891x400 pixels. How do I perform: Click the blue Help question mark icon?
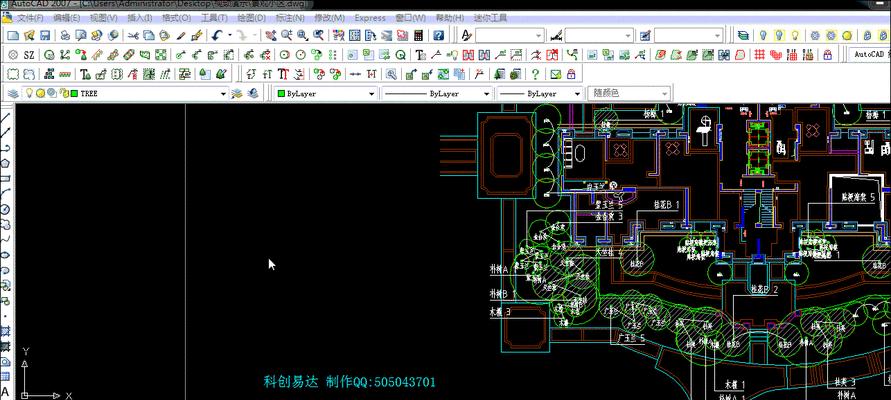(x=439, y=36)
